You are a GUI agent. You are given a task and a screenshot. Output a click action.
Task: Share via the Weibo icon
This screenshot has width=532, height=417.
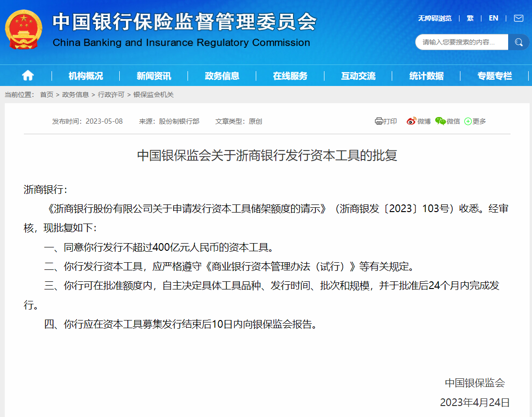tap(411, 121)
